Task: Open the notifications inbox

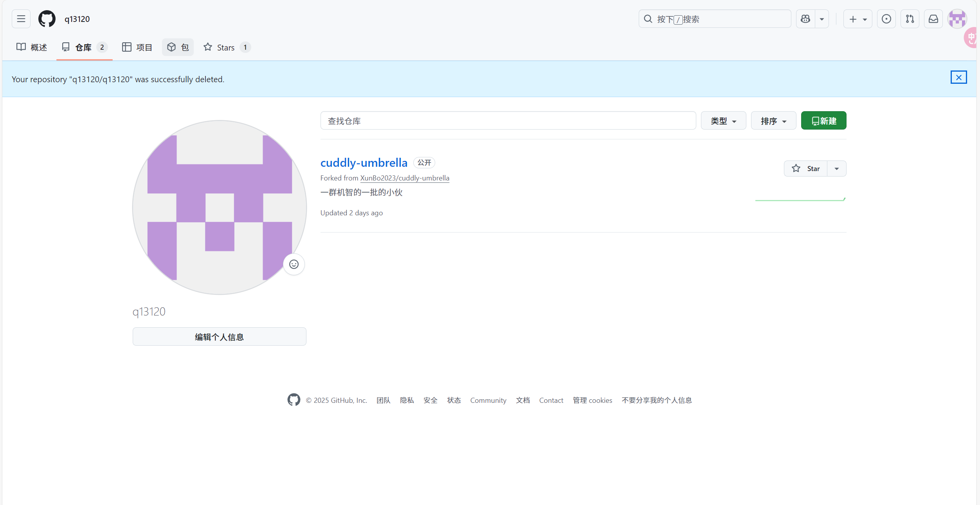Action: [x=933, y=18]
